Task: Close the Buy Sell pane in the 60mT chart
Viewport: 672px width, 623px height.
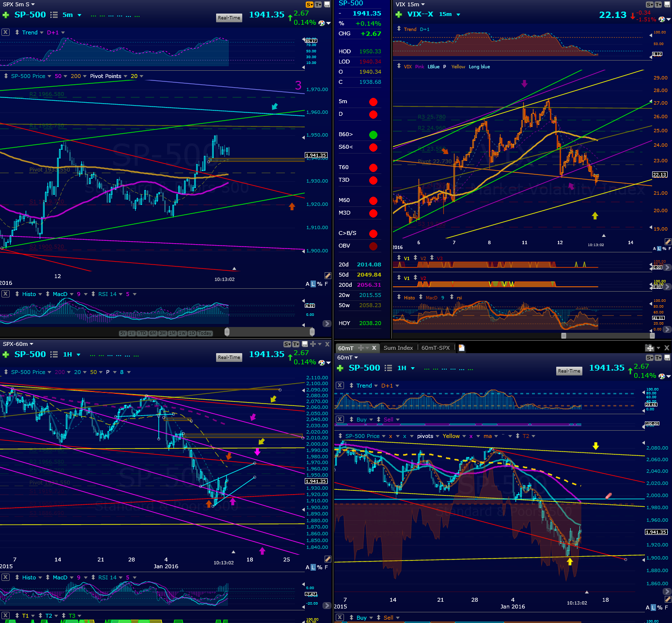Action: pyautogui.click(x=340, y=420)
